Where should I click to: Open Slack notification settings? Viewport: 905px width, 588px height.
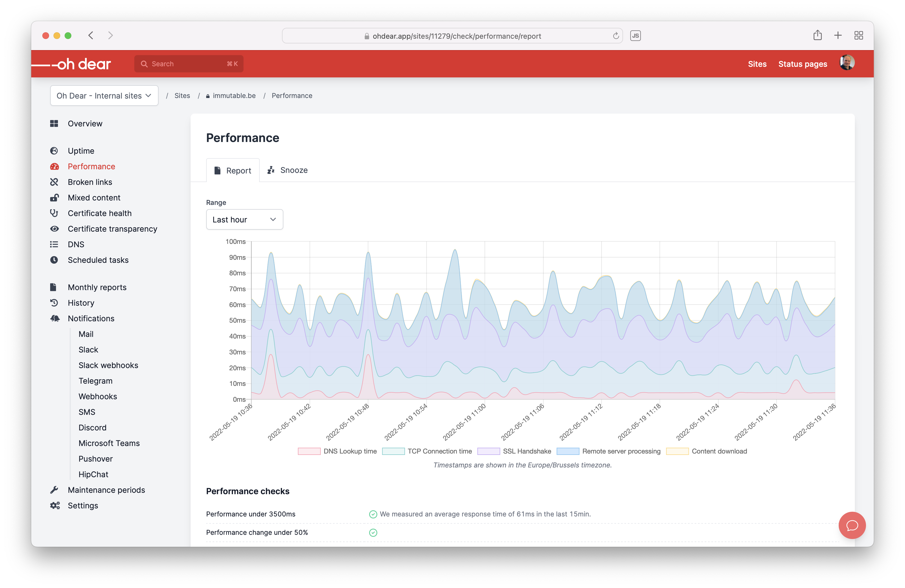coord(88,349)
